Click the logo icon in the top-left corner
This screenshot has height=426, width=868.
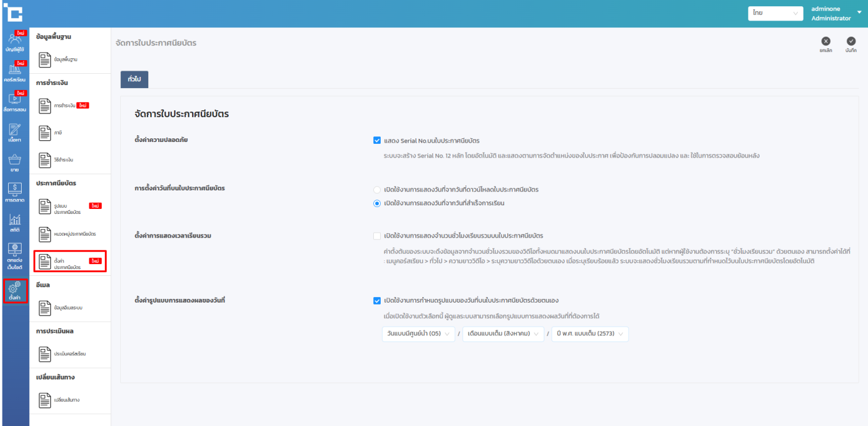[12, 12]
